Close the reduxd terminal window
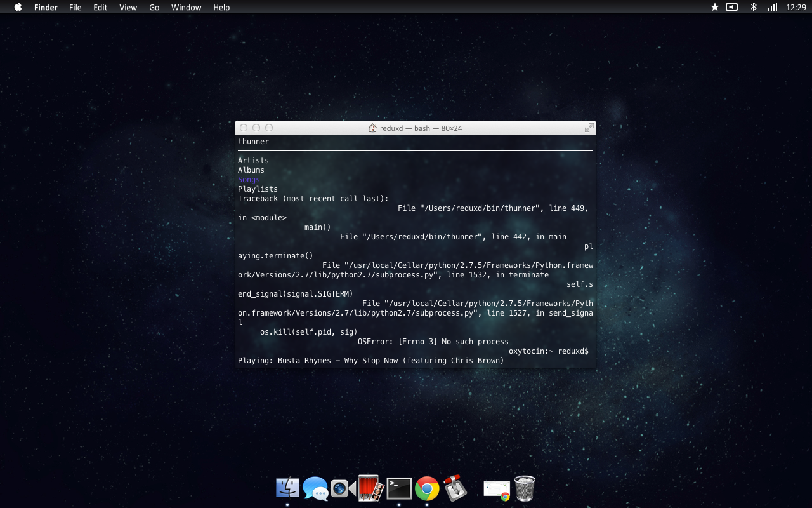The image size is (812, 508). 244,128
